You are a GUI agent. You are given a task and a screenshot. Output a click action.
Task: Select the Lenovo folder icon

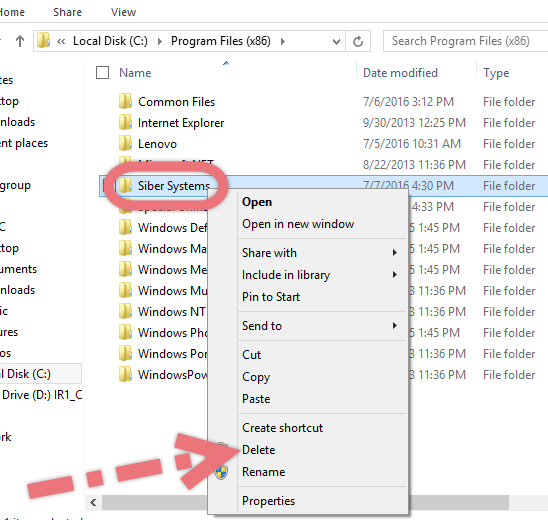click(125, 143)
